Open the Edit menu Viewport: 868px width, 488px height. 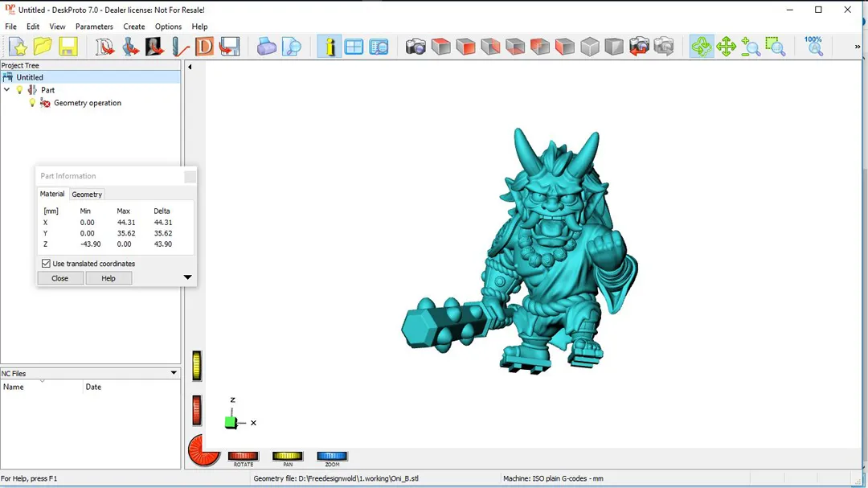tap(33, 26)
